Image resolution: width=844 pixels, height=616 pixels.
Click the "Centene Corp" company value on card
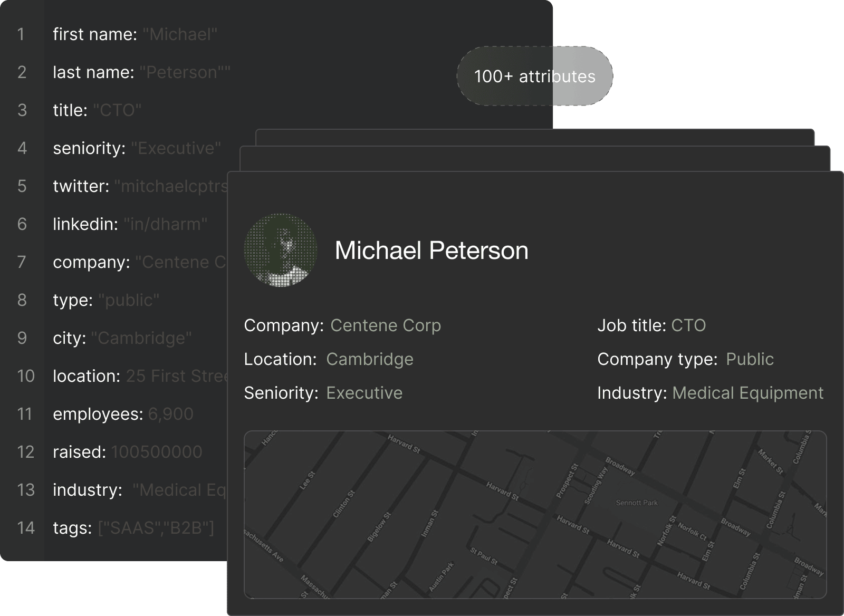[385, 325]
